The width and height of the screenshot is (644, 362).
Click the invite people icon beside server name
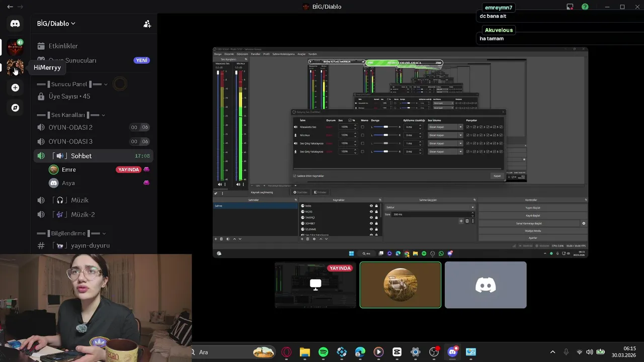tap(147, 24)
